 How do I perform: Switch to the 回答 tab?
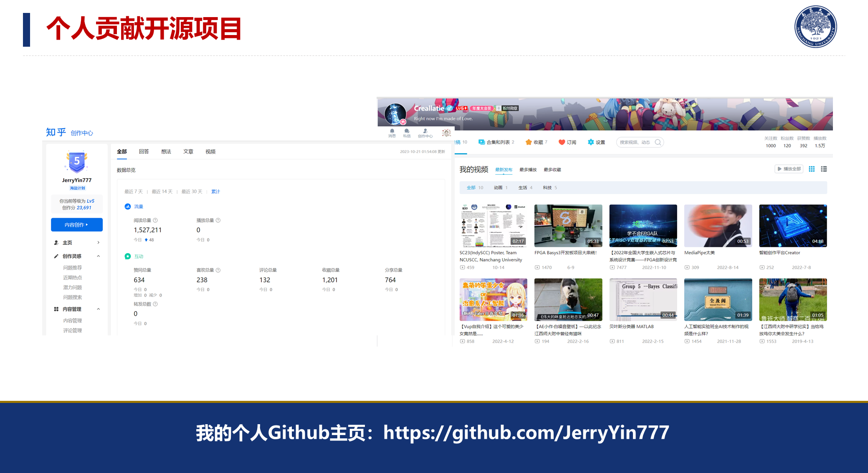coord(144,151)
